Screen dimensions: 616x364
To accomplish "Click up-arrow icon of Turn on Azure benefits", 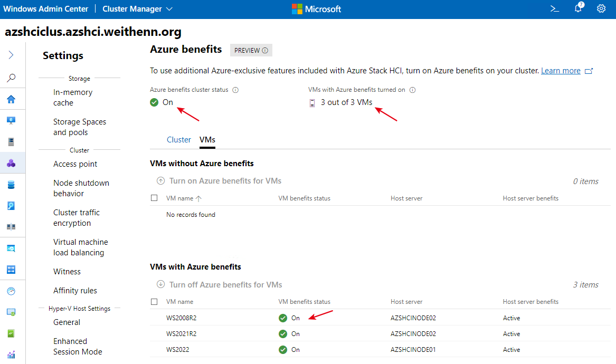I will 160,180.
